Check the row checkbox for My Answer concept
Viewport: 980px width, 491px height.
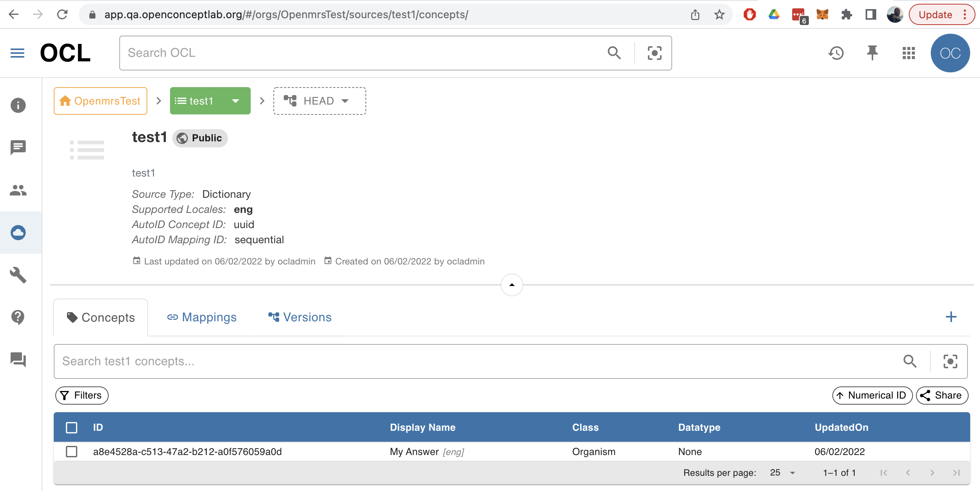pyautogui.click(x=72, y=452)
